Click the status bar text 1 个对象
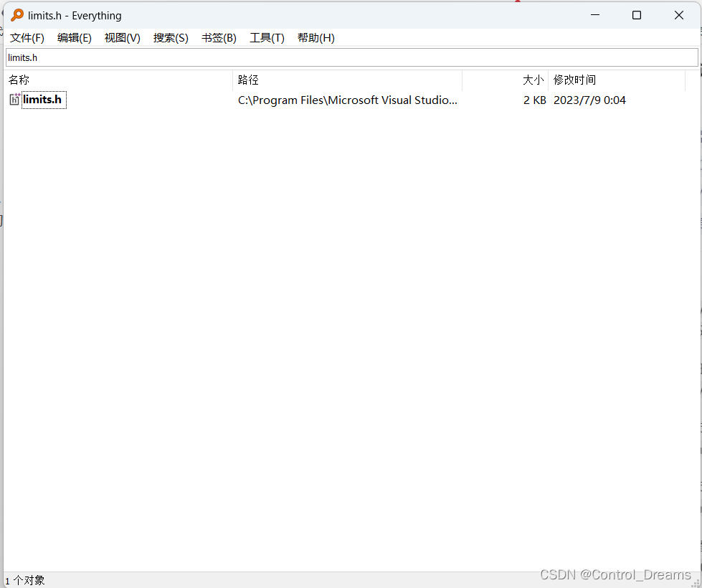This screenshot has height=588, width=702. (25, 581)
